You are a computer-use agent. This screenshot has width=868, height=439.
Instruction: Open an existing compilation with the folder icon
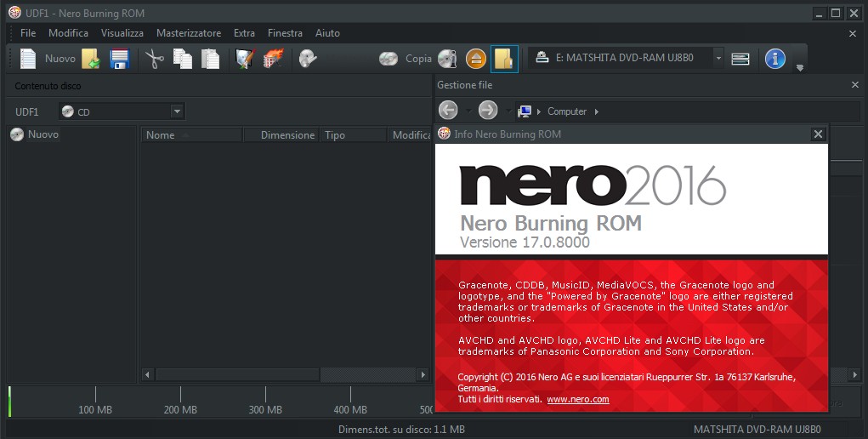pyautogui.click(x=91, y=58)
